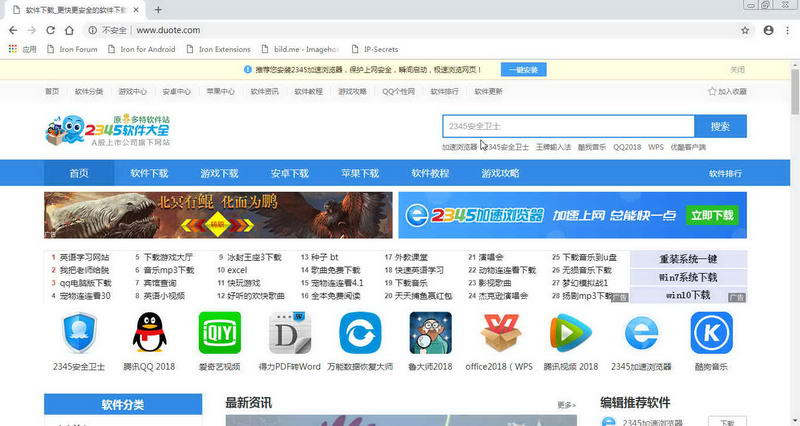
Task: Click the 王牌输入法 suggestion under search
Action: pos(553,147)
